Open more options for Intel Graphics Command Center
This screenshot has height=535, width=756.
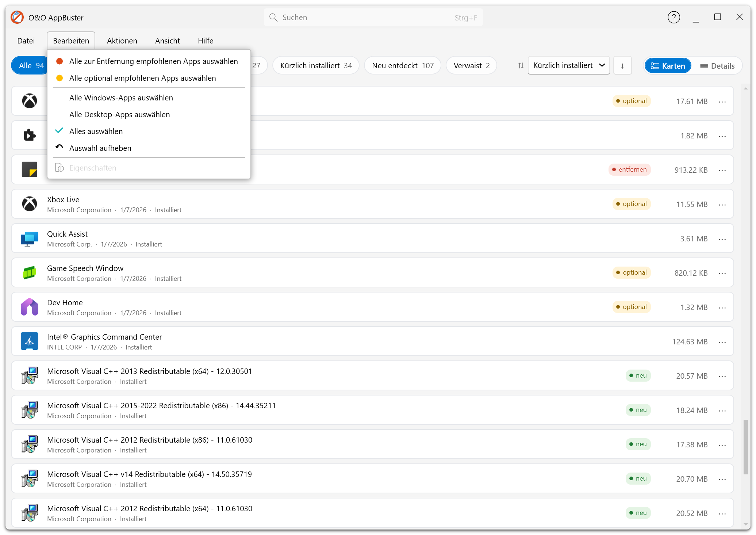click(x=722, y=342)
